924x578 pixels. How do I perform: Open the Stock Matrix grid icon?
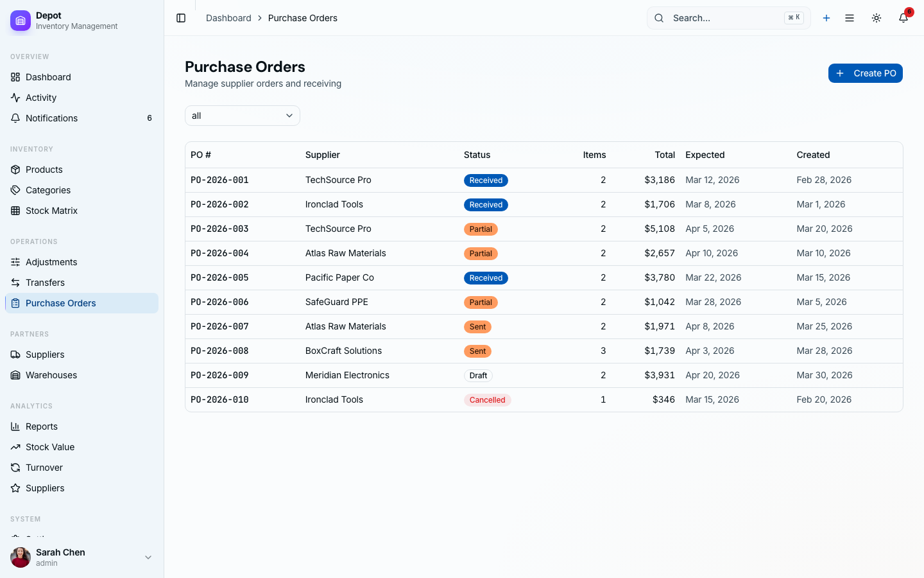click(15, 211)
